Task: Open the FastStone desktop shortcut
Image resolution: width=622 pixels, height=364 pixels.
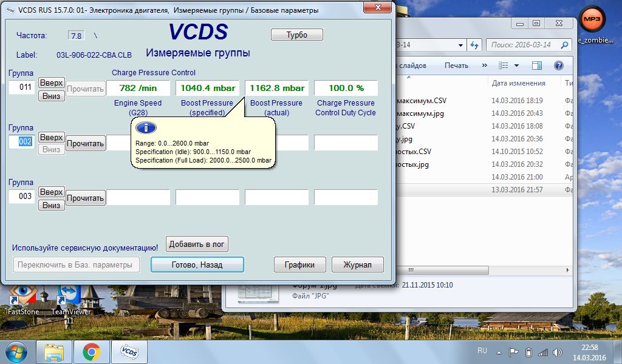Action: 24,298
